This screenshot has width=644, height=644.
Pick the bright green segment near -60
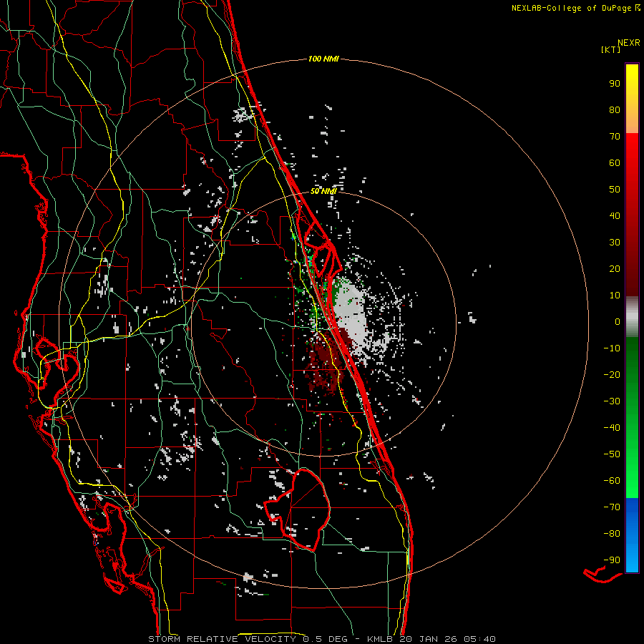point(632,481)
